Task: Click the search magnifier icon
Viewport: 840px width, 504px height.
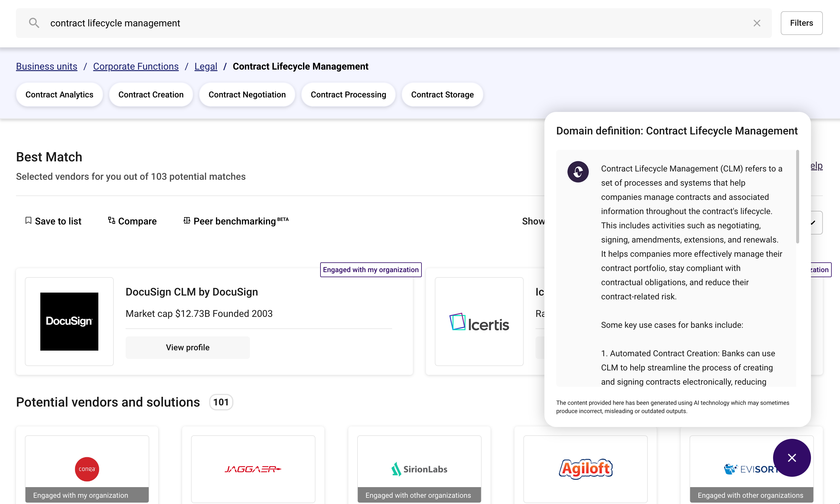Action: click(34, 23)
